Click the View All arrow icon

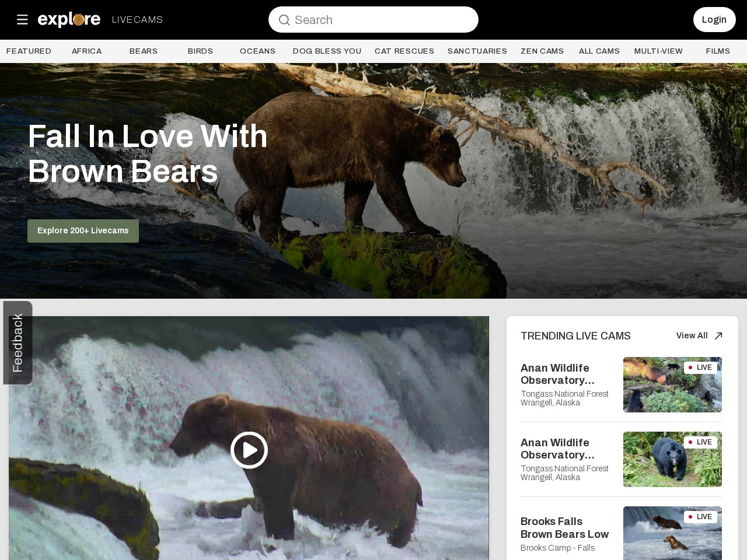[x=718, y=335]
